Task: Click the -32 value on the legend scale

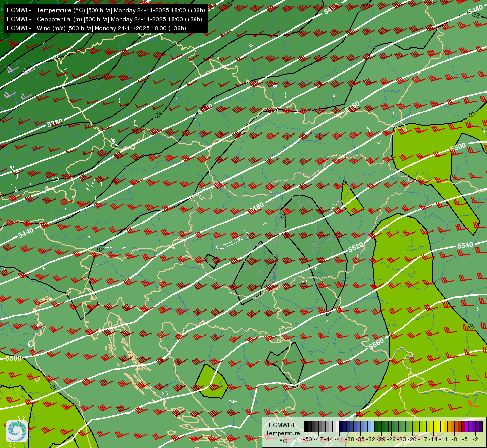Action: (x=371, y=439)
